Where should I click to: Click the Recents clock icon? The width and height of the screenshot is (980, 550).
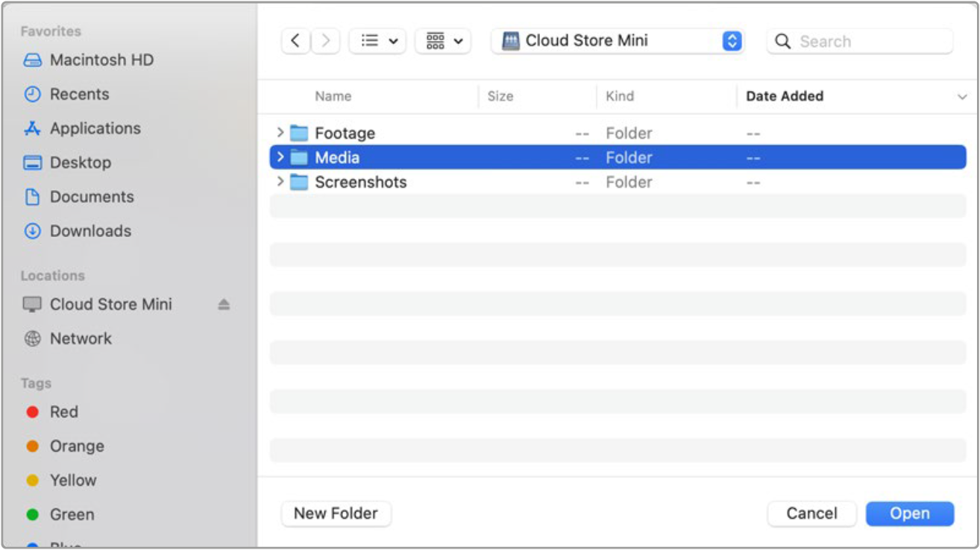tap(32, 95)
